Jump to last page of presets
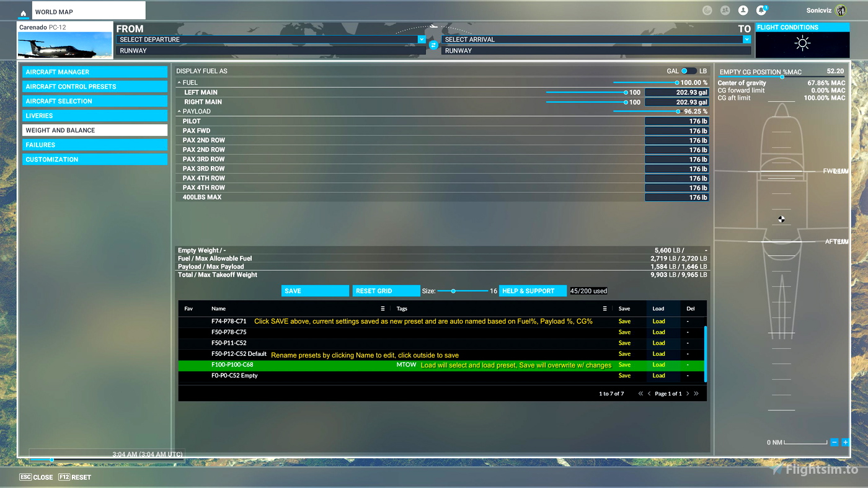This screenshot has width=868, height=488. click(x=696, y=394)
